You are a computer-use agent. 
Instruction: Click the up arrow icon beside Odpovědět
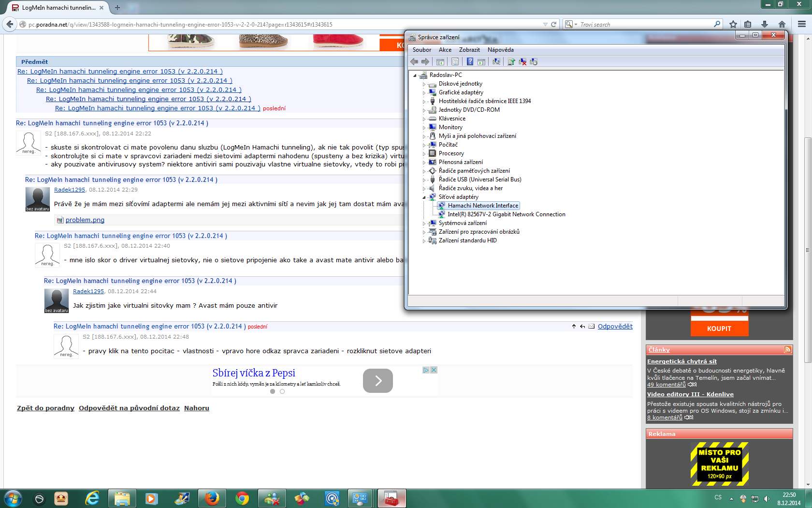pos(574,327)
